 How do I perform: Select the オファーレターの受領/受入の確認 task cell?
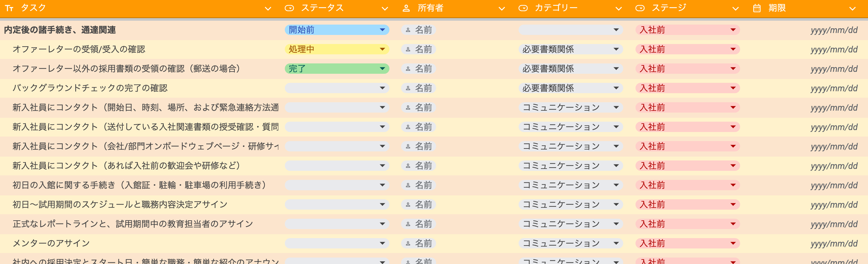(x=79, y=49)
